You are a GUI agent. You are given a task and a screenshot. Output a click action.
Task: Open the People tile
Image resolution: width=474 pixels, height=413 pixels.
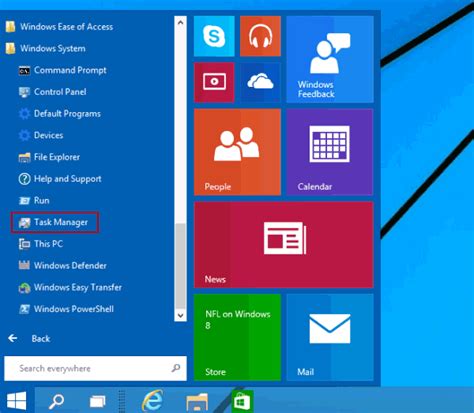[x=237, y=152]
